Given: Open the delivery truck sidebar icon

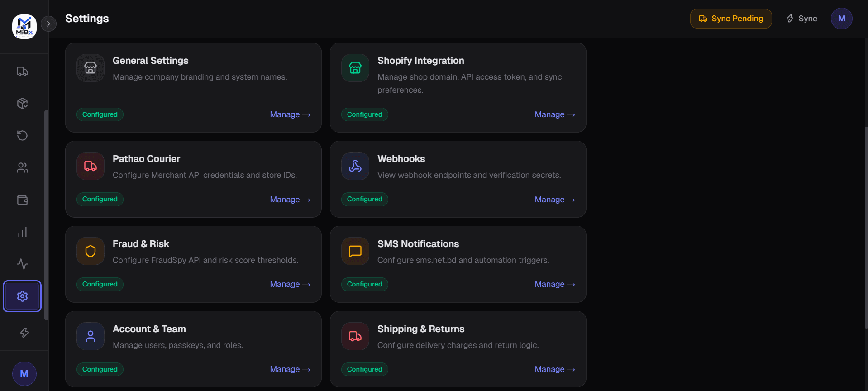Looking at the screenshot, I should point(23,72).
